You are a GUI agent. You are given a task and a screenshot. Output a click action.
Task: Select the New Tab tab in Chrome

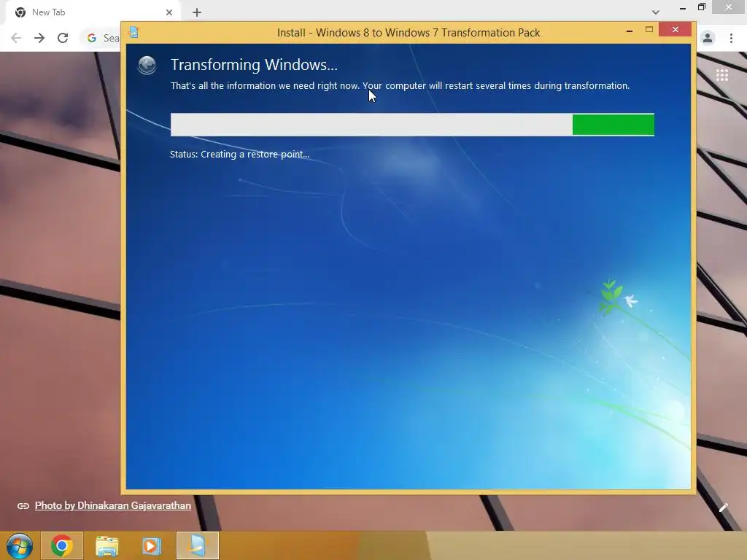click(x=93, y=12)
